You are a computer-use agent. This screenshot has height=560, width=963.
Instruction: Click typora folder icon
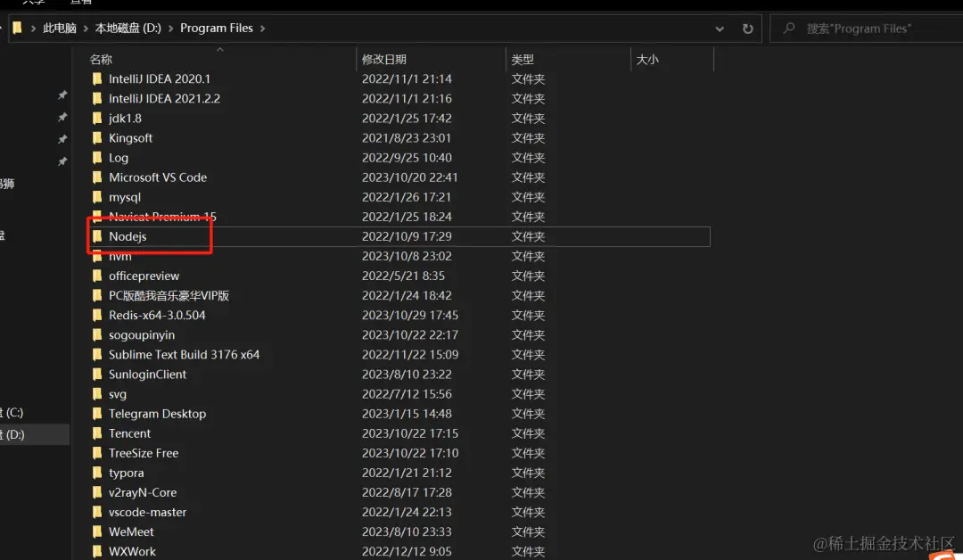click(x=97, y=473)
